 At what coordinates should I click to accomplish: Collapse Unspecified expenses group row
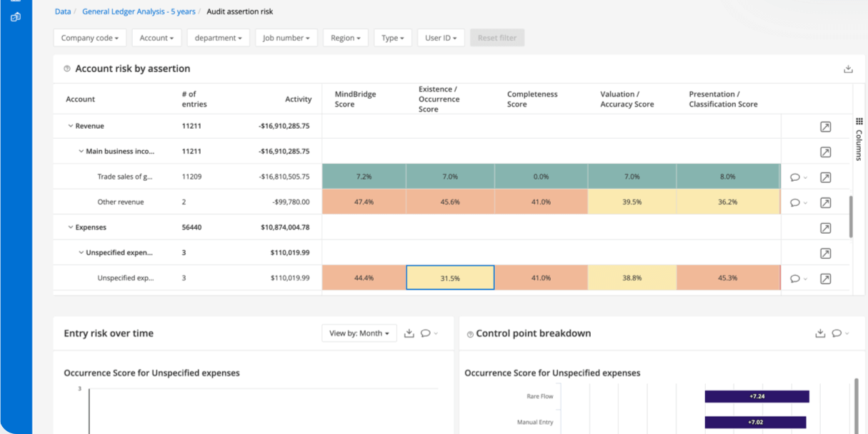pos(81,253)
